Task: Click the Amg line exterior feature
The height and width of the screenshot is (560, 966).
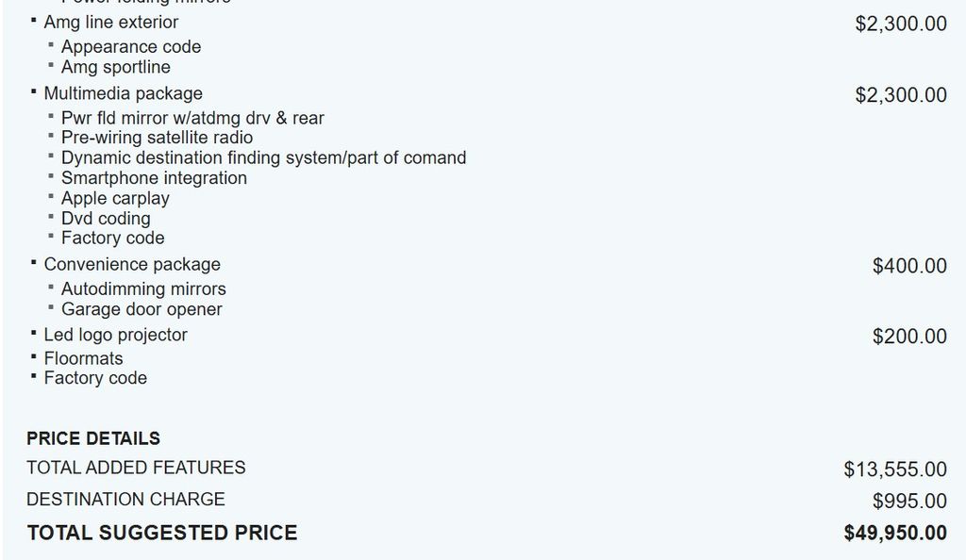Action: pos(110,22)
